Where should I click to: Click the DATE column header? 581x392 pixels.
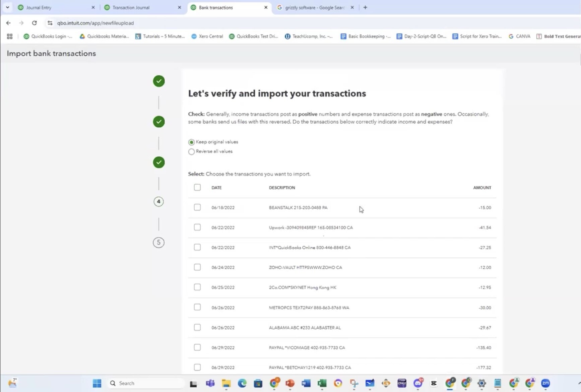click(x=216, y=188)
